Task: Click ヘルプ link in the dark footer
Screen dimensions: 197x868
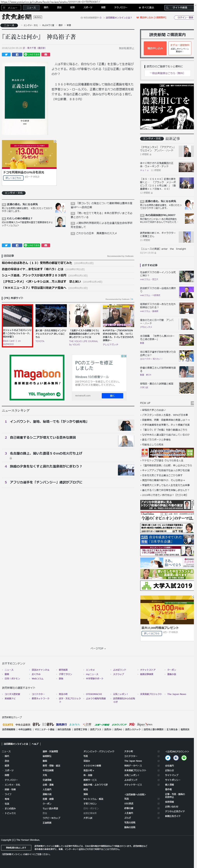Action: pos(35,744)
